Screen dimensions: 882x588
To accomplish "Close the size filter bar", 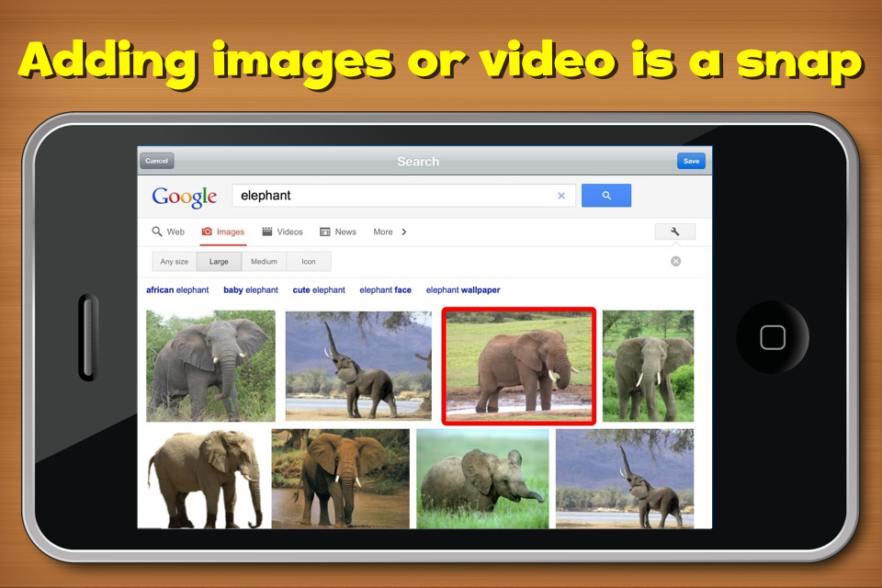I will 675,261.
